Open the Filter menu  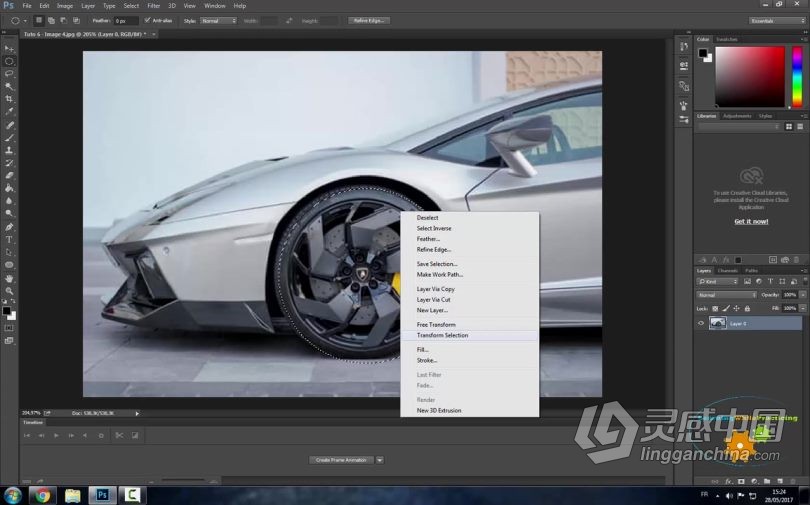(153, 6)
